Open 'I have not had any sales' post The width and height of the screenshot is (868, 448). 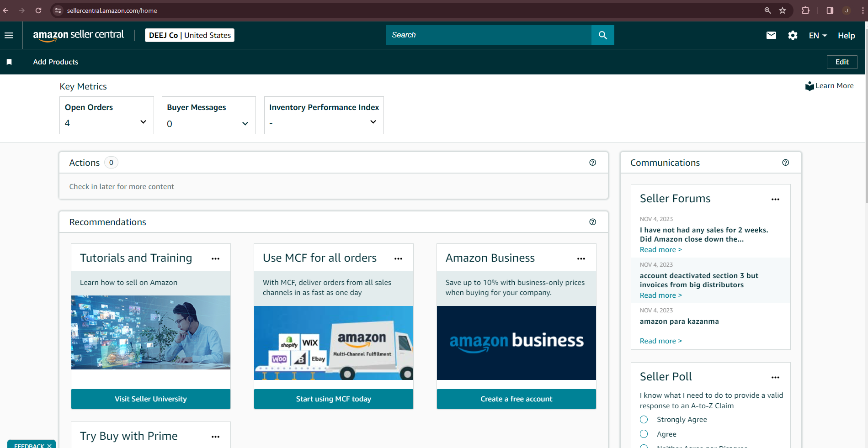[704, 235]
